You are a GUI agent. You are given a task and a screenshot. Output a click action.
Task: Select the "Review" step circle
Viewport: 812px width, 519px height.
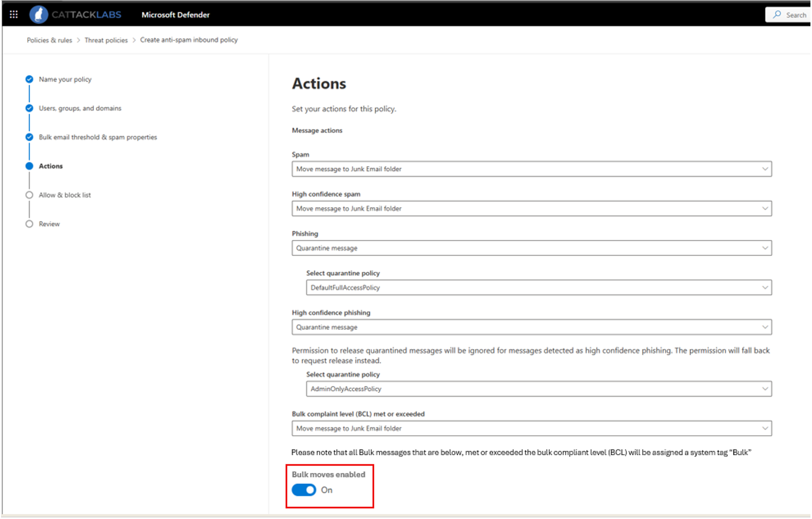pyautogui.click(x=29, y=223)
